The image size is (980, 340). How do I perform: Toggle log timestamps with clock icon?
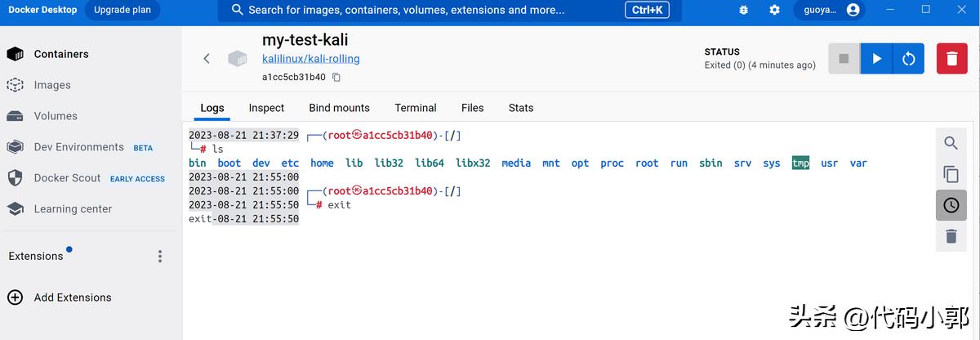[x=951, y=205]
